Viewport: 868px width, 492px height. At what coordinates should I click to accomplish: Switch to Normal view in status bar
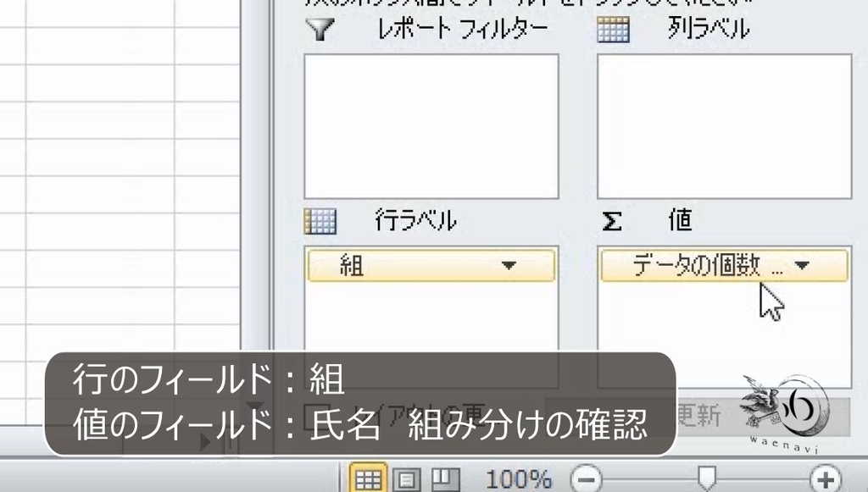368,478
